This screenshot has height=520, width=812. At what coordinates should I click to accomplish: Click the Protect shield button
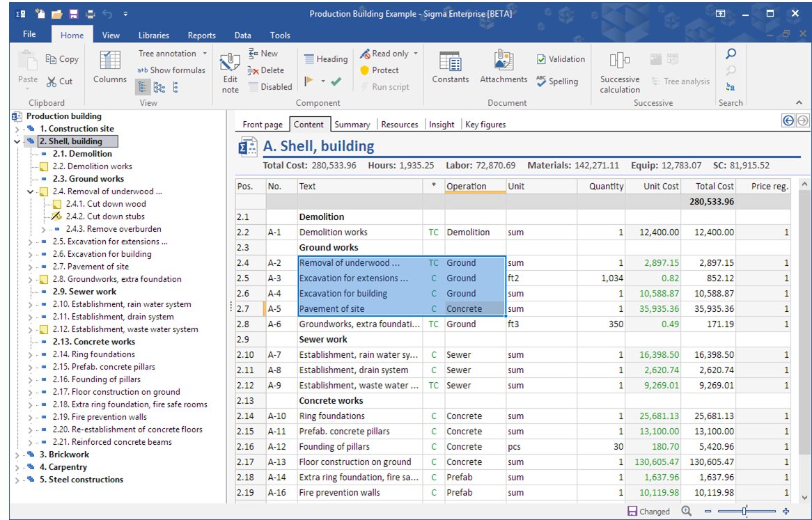click(380, 70)
